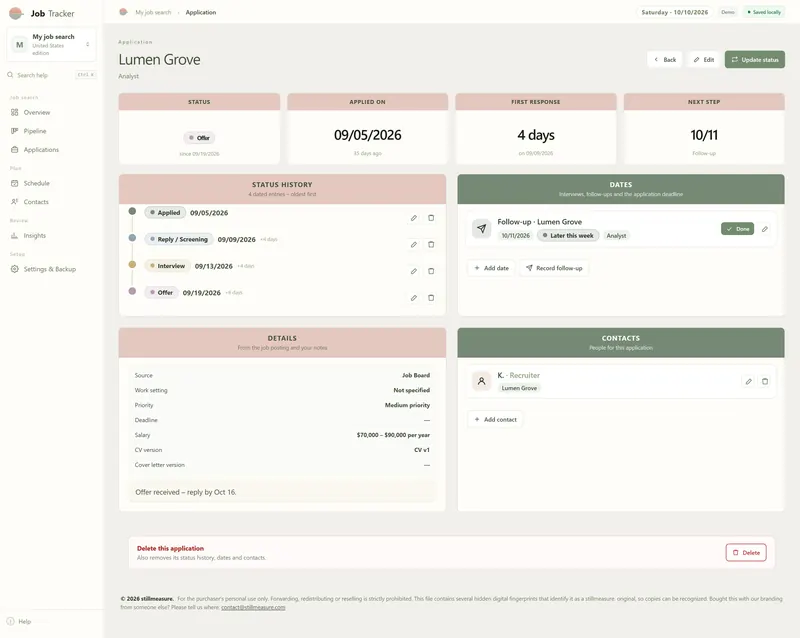
Task: Delete the Interview status entry
Action: click(x=431, y=271)
